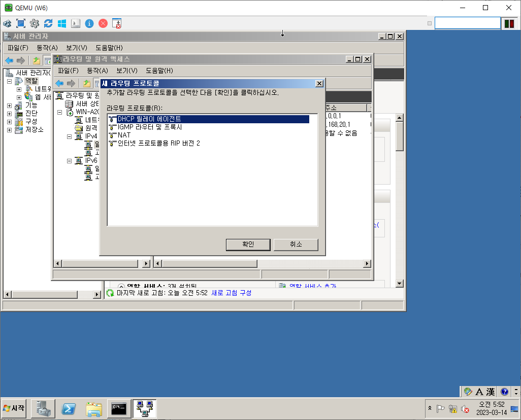
Task: Open PowerShell taskbar icon
Action: pyautogui.click(x=69, y=408)
